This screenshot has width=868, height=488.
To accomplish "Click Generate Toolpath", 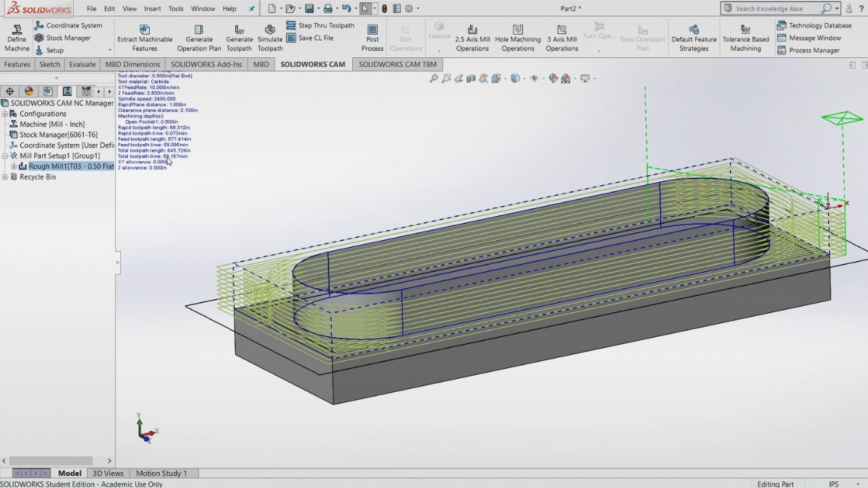I will point(239,38).
